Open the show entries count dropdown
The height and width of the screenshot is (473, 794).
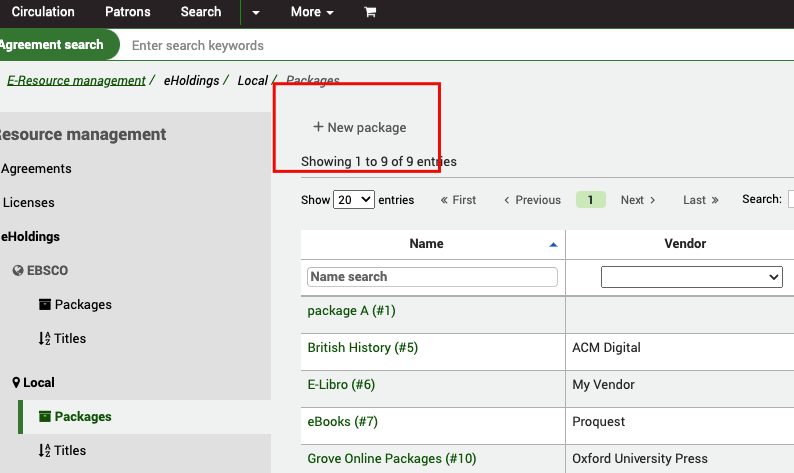tap(354, 200)
